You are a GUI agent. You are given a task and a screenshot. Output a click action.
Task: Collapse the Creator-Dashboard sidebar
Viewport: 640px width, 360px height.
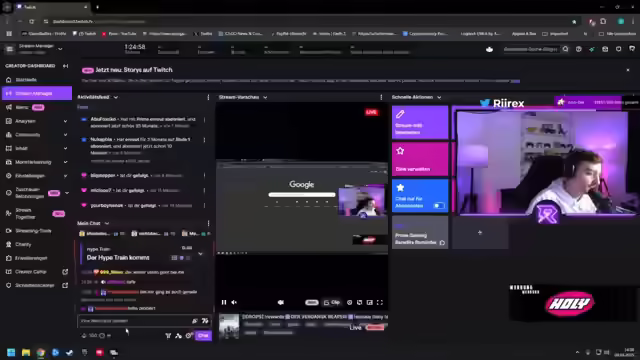[65, 66]
